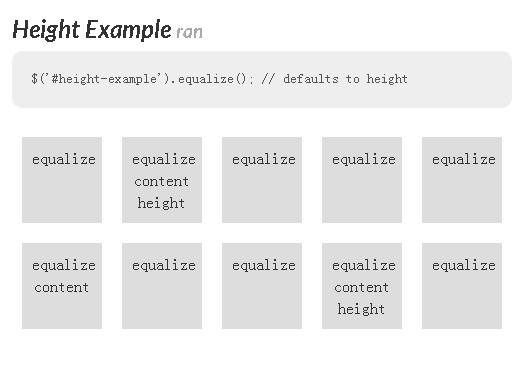This screenshot has width=523, height=369.
Task: Select first equalize box in top row
Action: click(62, 180)
